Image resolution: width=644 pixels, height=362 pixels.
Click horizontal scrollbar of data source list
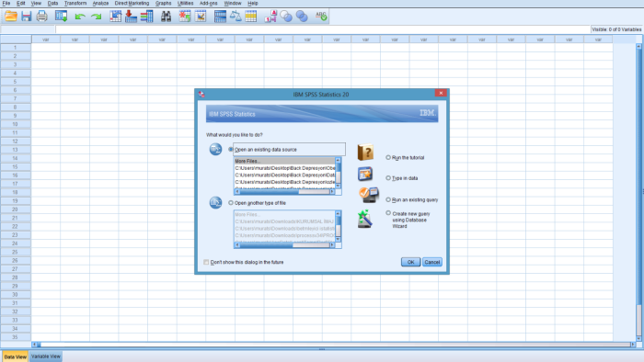pos(284,191)
